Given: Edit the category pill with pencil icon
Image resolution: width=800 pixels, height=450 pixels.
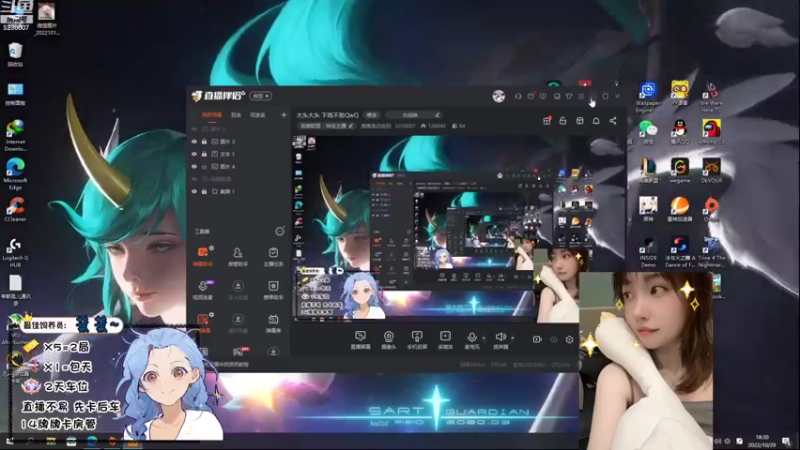Looking at the screenshot, I should click(x=413, y=115).
